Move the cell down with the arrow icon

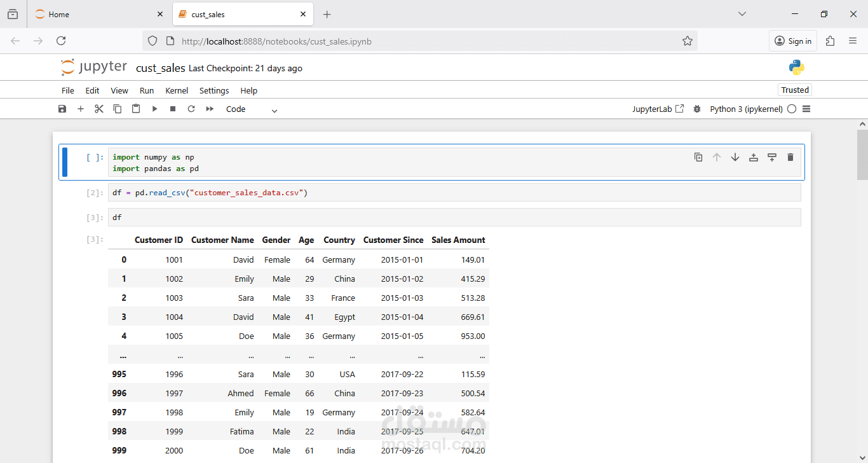click(735, 157)
